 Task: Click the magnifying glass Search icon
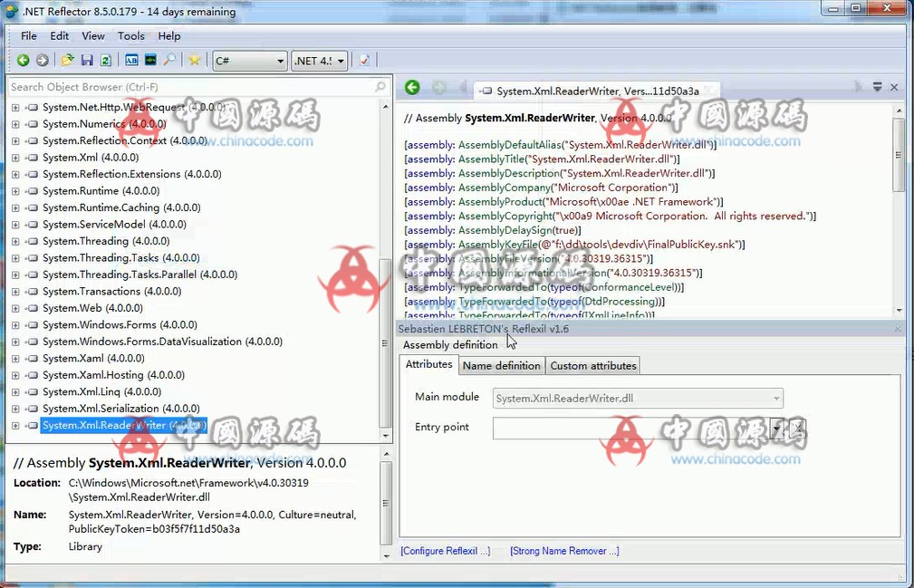click(x=169, y=60)
